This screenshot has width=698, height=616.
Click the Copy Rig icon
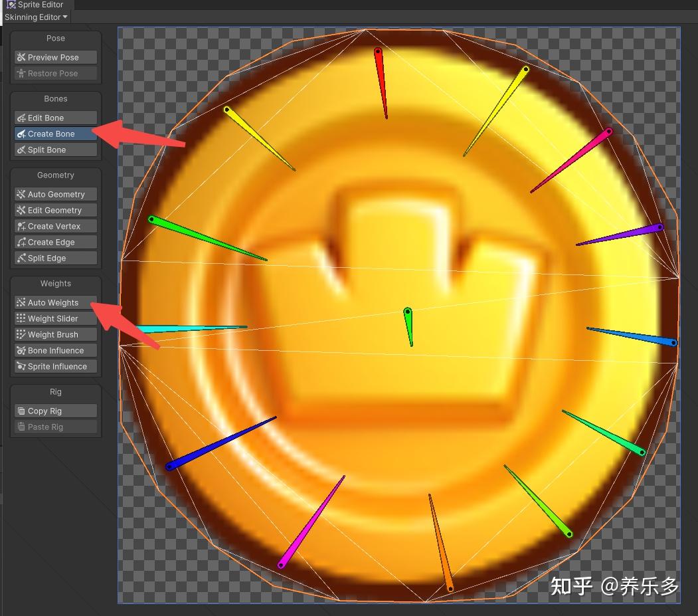pos(21,411)
